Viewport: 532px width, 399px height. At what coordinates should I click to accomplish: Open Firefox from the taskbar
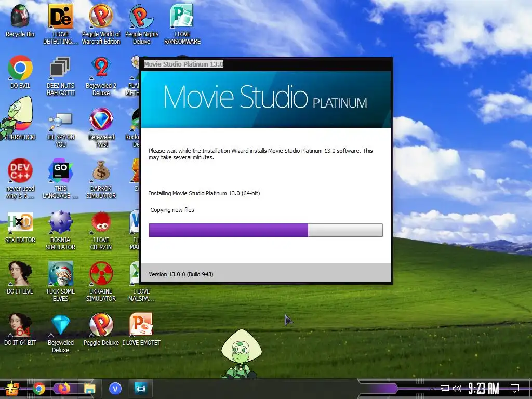(64, 389)
